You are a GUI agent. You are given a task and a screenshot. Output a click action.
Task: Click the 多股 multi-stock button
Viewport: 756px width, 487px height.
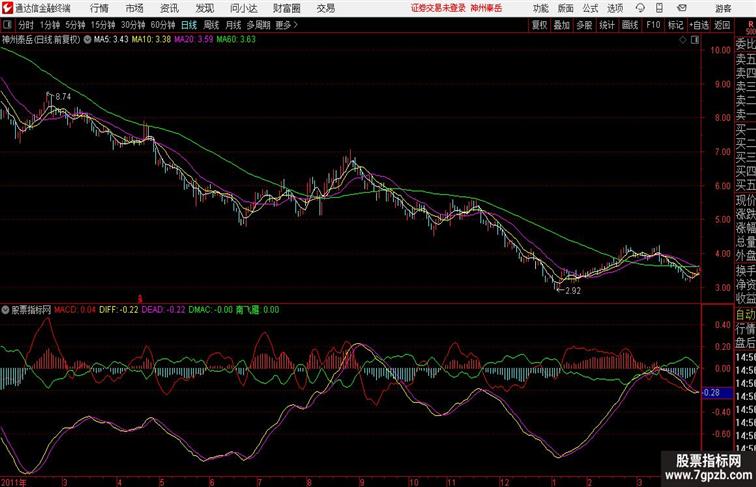[x=584, y=25]
